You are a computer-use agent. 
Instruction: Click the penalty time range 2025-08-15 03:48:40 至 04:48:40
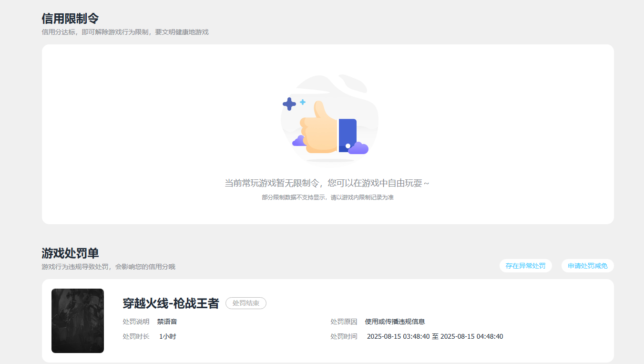435,336
